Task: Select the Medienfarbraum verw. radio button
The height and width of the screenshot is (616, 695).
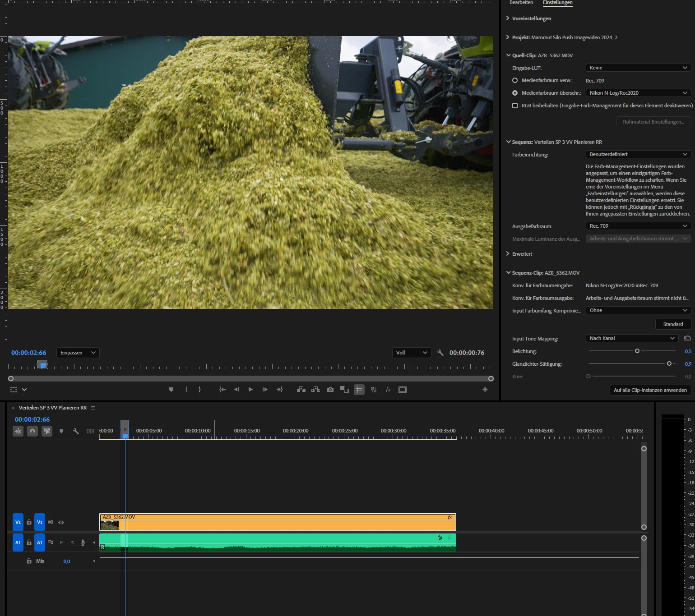Action: tap(515, 80)
